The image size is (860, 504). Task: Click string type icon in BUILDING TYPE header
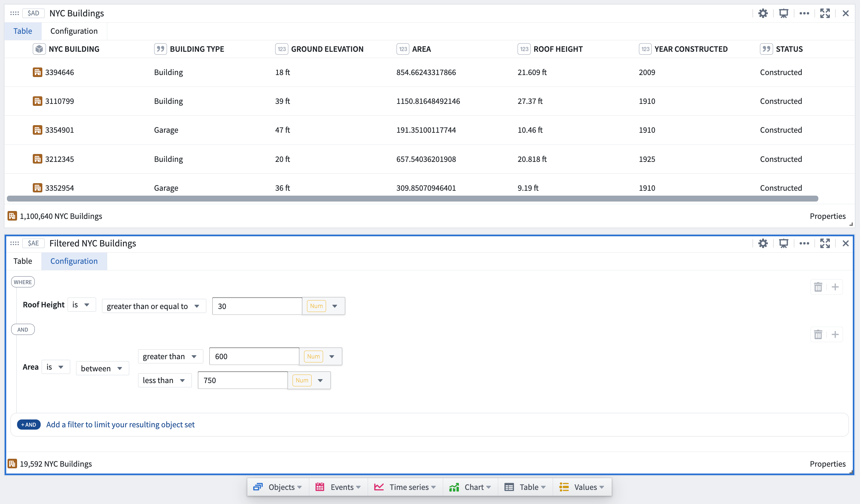[x=160, y=49]
